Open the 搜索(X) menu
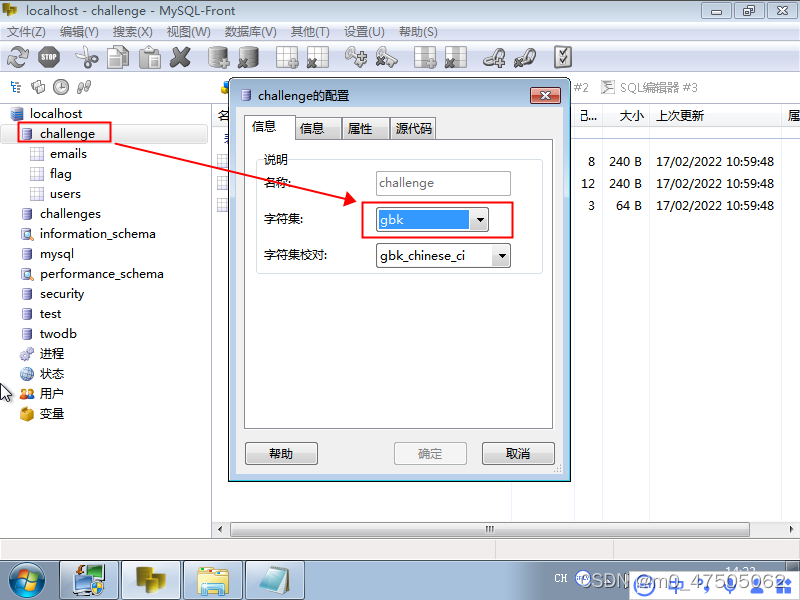This screenshot has height=600, width=800. 133,32
